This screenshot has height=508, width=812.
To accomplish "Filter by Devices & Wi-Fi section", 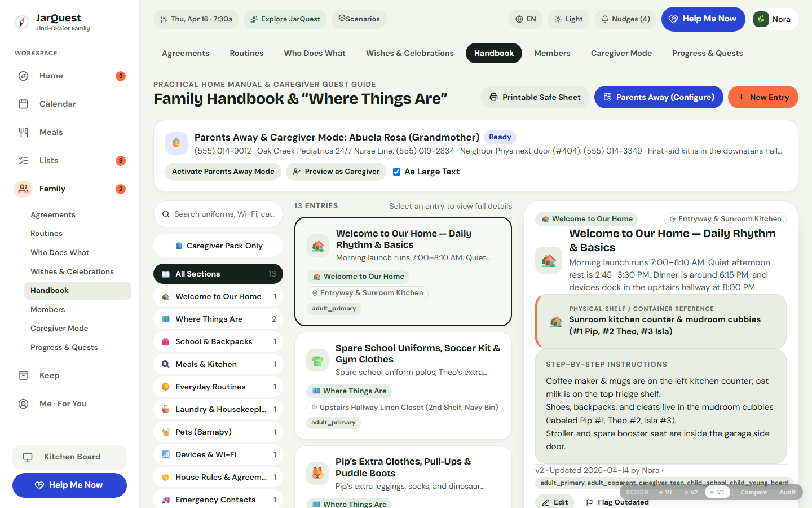I will coord(218,454).
